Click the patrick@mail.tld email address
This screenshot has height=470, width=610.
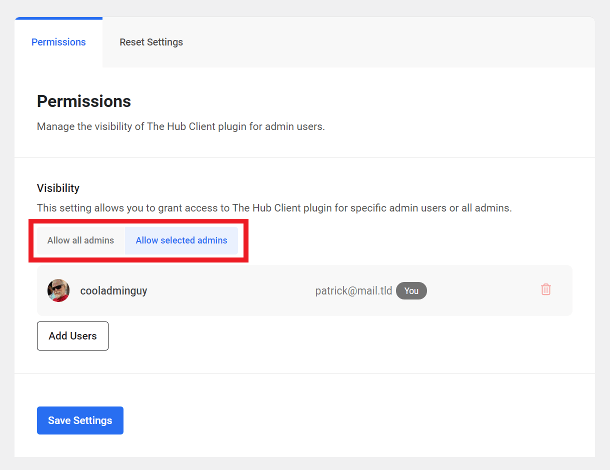353,291
